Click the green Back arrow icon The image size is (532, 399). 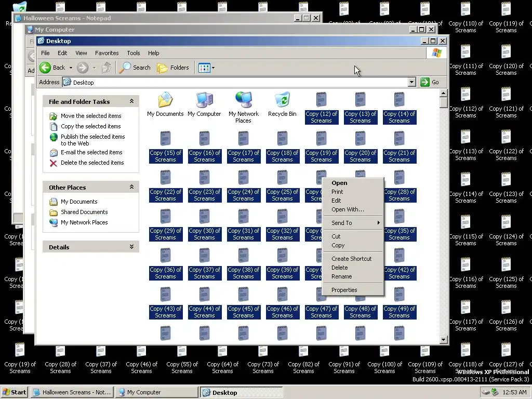[45, 68]
